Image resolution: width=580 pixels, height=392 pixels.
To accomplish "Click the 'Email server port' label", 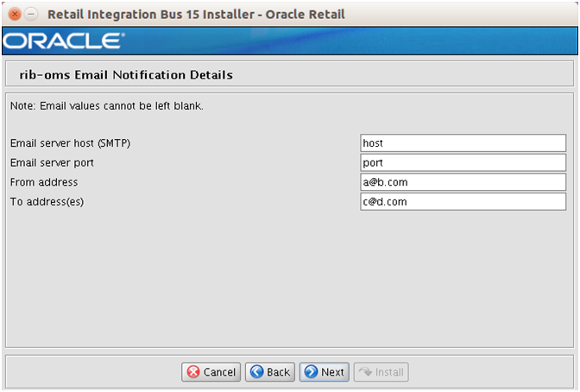I will 52,163.
